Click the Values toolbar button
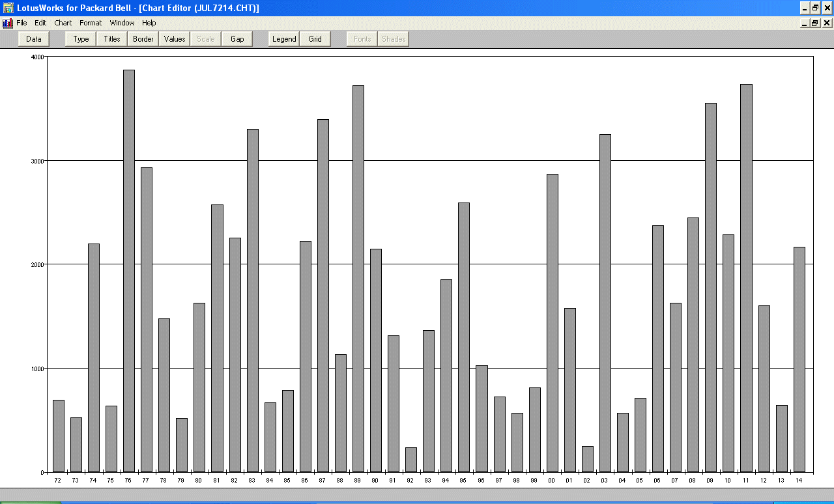834x504 pixels. [175, 39]
